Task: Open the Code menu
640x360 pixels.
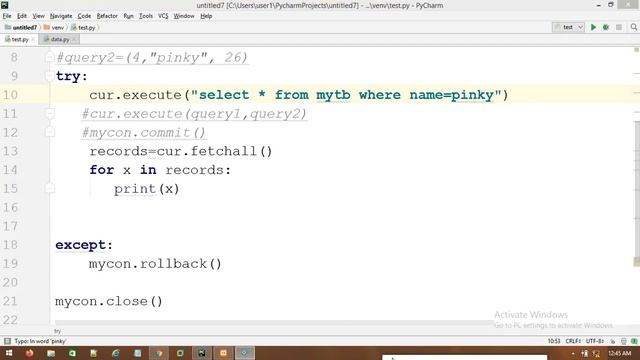Action: 84,16
